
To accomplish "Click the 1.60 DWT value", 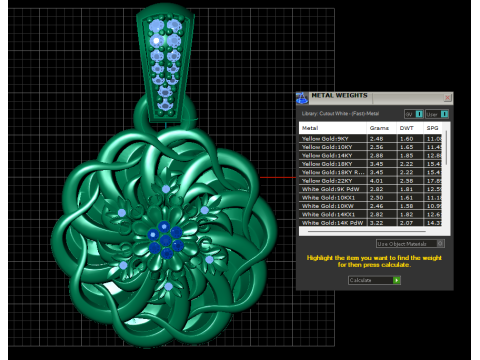I will pyautogui.click(x=406, y=139).
